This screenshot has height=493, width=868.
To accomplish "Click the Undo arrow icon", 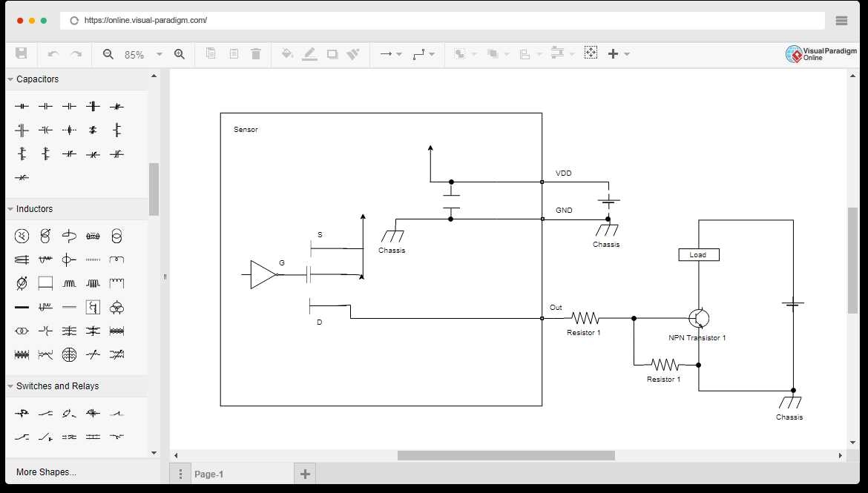I will 51,53.
